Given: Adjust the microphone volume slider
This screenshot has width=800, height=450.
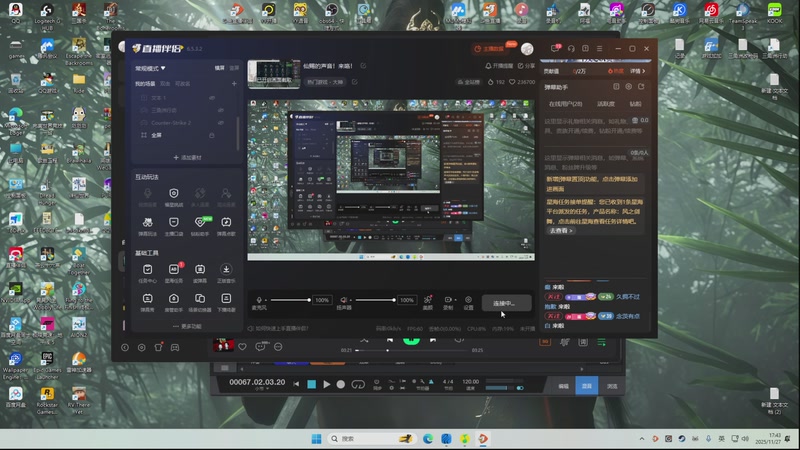Looking at the screenshot, I should pos(290,300).
